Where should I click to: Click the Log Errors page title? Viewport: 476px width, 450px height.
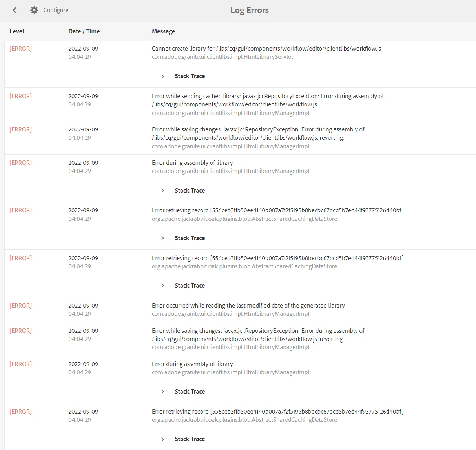coord(250,10)
